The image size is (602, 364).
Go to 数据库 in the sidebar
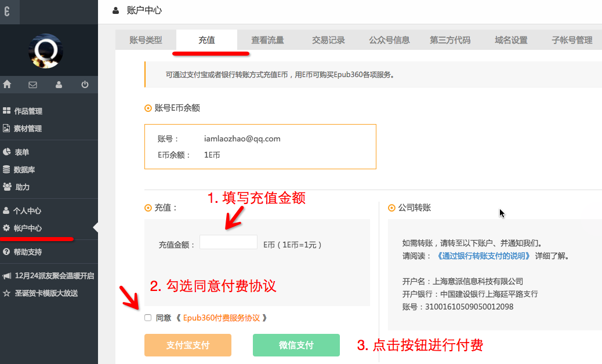(x=24, y=170)
